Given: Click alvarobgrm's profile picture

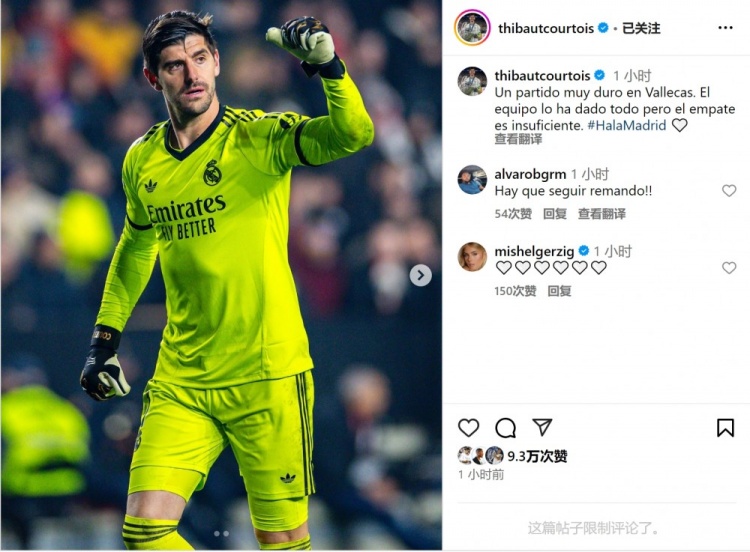Looking at the screenshot, I should (472, 179).
